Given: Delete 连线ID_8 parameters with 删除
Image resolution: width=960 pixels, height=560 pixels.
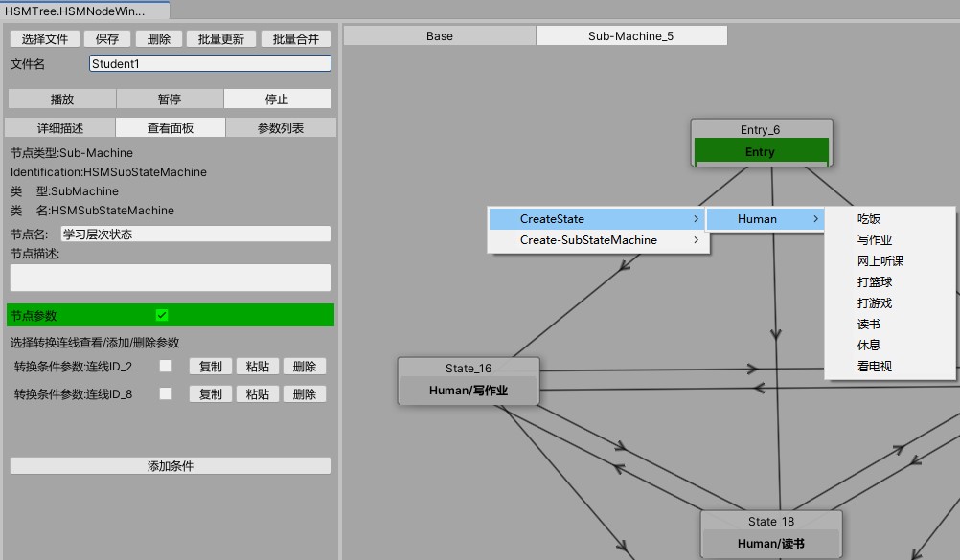Looking at the screenshot, I should (x=305, y=394).
